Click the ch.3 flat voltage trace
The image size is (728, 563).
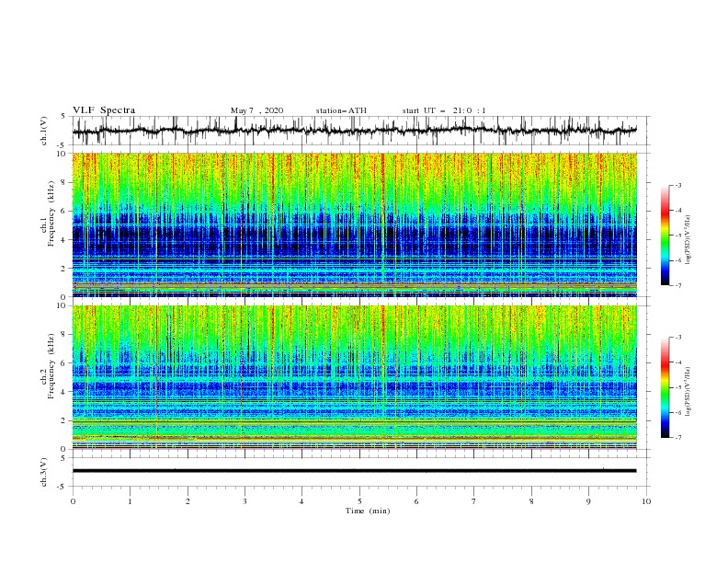[x=354, y=471]
